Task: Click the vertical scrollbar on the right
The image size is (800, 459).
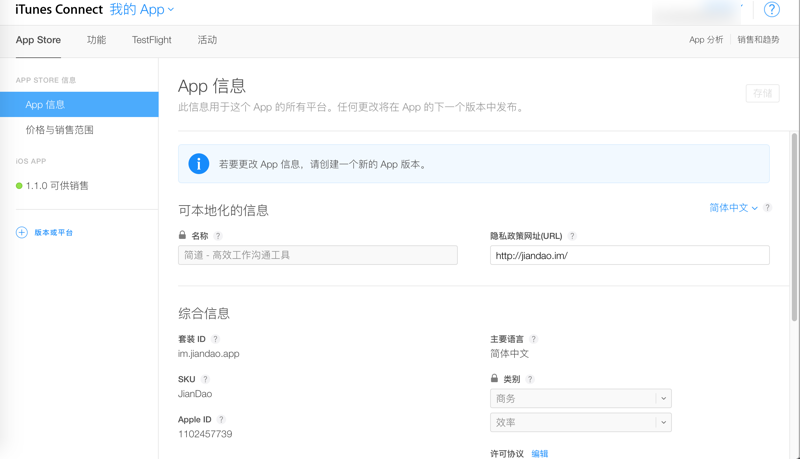Action: coord(794,227)
